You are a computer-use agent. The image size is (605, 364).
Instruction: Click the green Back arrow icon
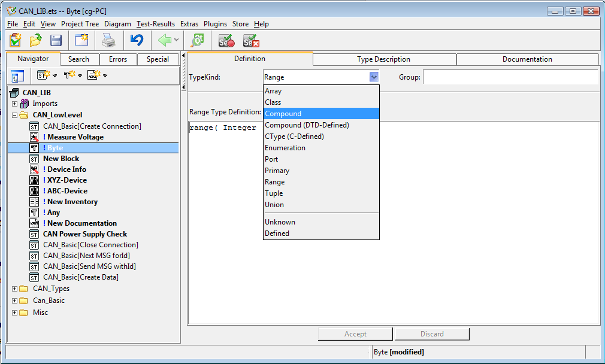coord(165,41)
